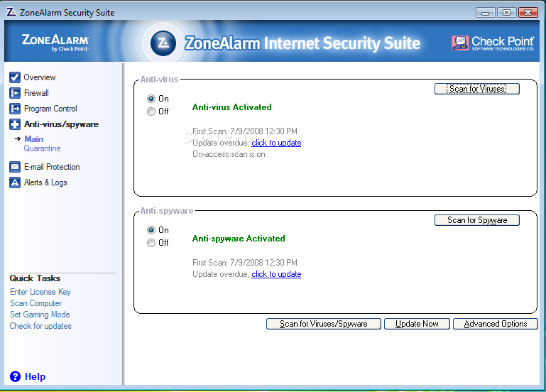Image resolution: width=546 pixels, height=392 pixels.
Task: Open Set Gaming Mode quick task
Action: point(40,315)
